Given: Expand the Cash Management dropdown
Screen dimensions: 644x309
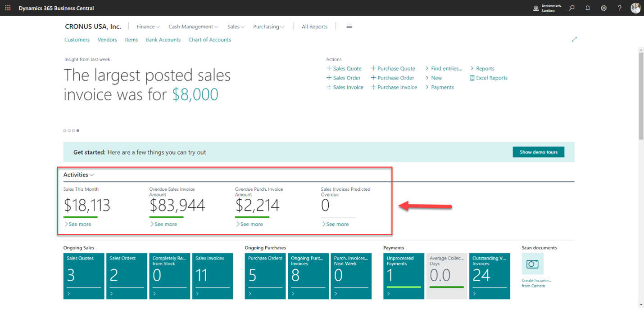Looking at the screenshot, I should click(x=193, y=27).
